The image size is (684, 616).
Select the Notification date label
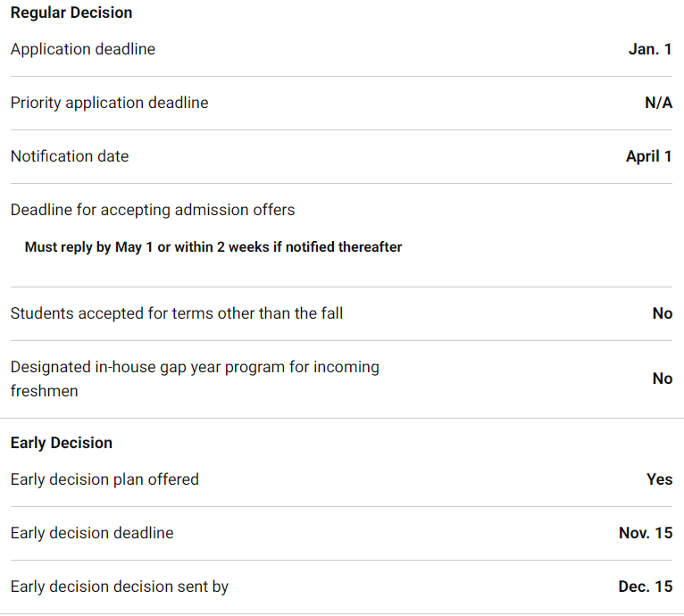click(x=70, y=156)
